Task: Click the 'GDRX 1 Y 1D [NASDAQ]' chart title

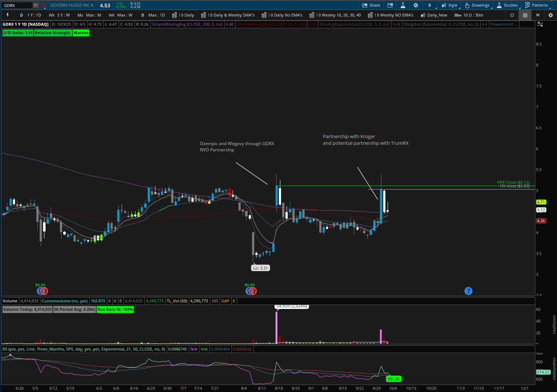Action: 26,24
